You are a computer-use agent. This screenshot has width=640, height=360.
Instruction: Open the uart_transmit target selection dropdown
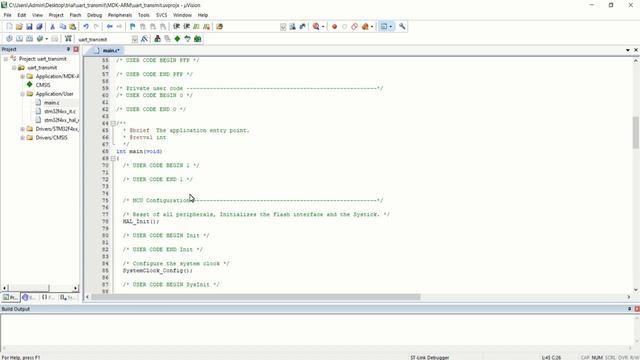click(x=135, y=39)
